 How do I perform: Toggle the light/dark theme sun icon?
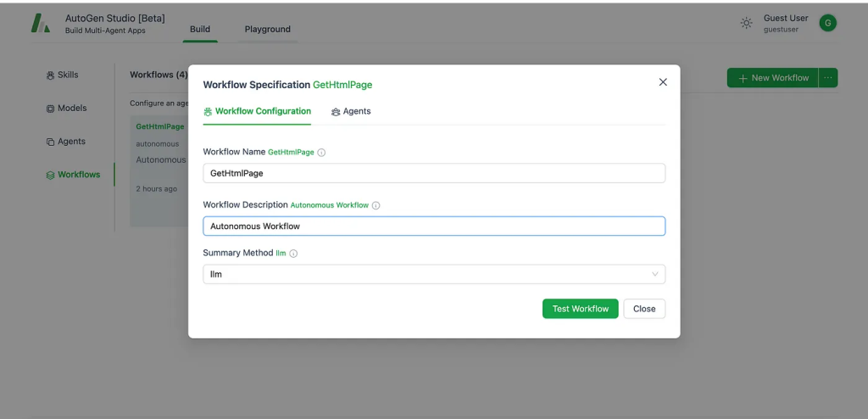pos(746,23)
